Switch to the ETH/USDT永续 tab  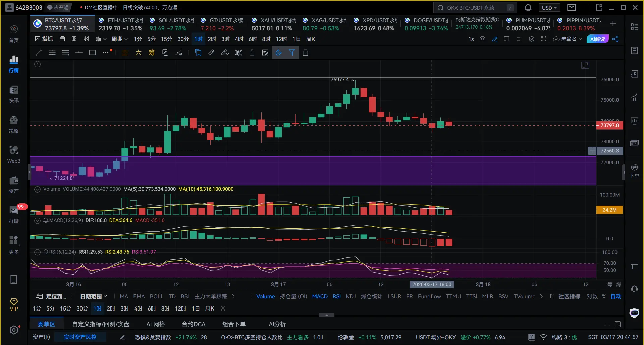click(121, 24)
